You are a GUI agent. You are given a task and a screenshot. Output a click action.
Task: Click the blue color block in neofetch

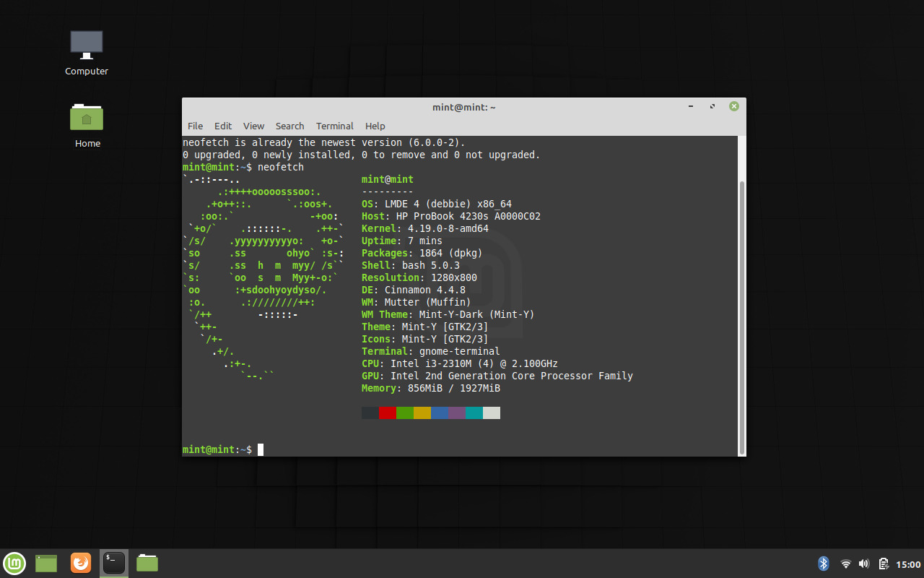pos(440,413)
